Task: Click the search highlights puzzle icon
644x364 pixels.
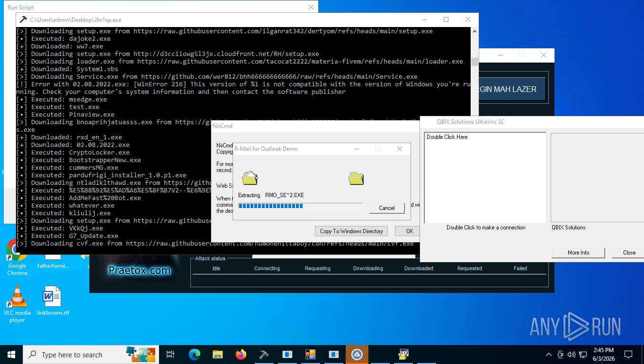Action: 140,354
